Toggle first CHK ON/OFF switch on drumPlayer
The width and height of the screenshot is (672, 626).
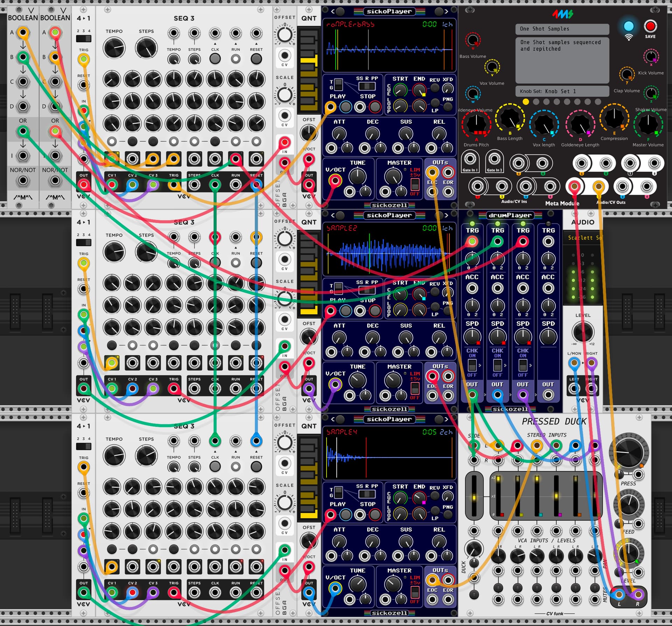coord(472,365)
